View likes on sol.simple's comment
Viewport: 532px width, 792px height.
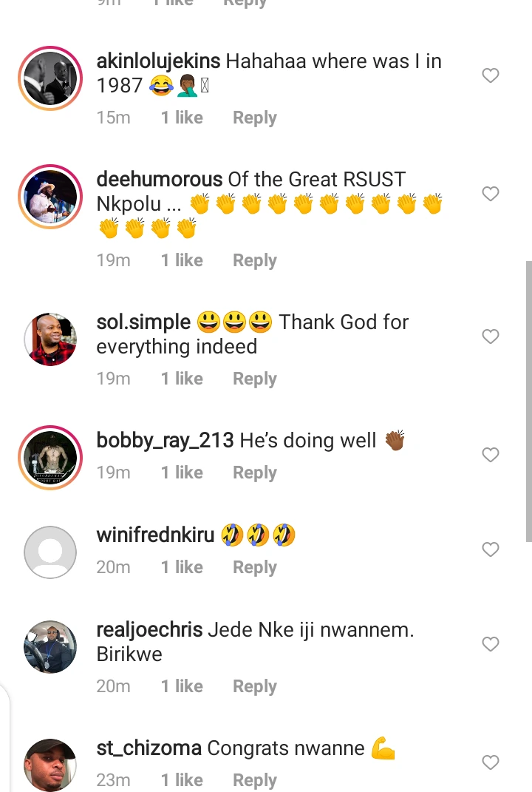tap(182, 379)
